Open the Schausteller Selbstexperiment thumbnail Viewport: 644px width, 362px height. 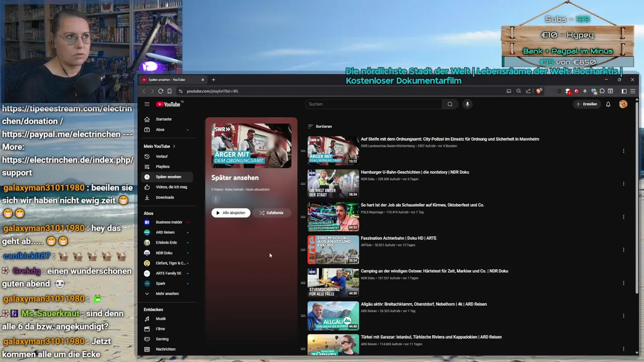pyautogui.click(x=333, y=217)
